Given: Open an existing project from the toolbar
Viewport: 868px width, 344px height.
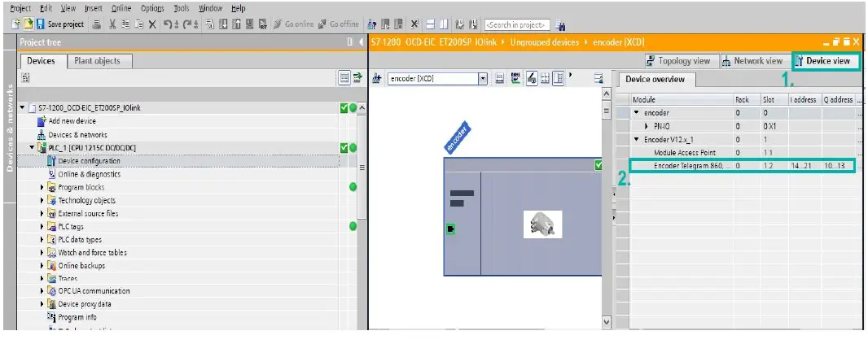Looking at the screenshot, I should pos(28,24).
